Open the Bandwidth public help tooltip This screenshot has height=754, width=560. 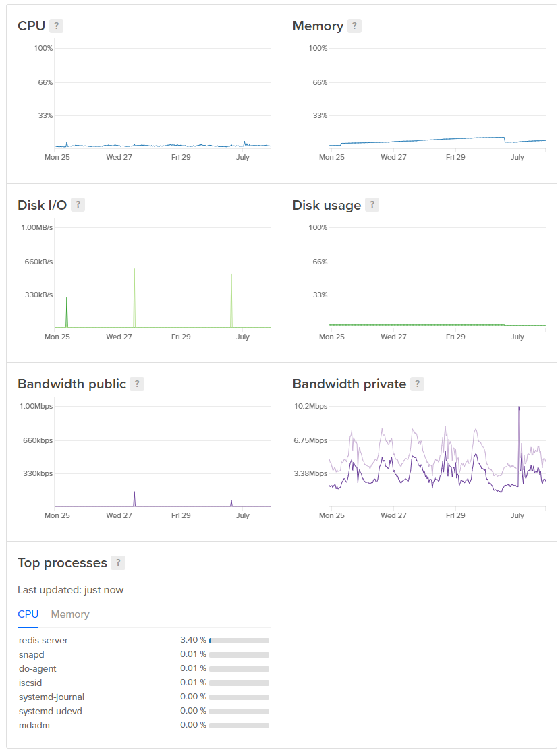pos(137,384)
